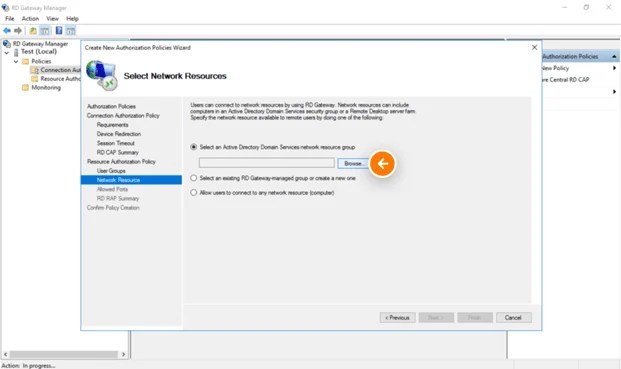Click Device Redirection wizard step
The width and height of the screenshot is (621, 369).
(x=119, y=134)
